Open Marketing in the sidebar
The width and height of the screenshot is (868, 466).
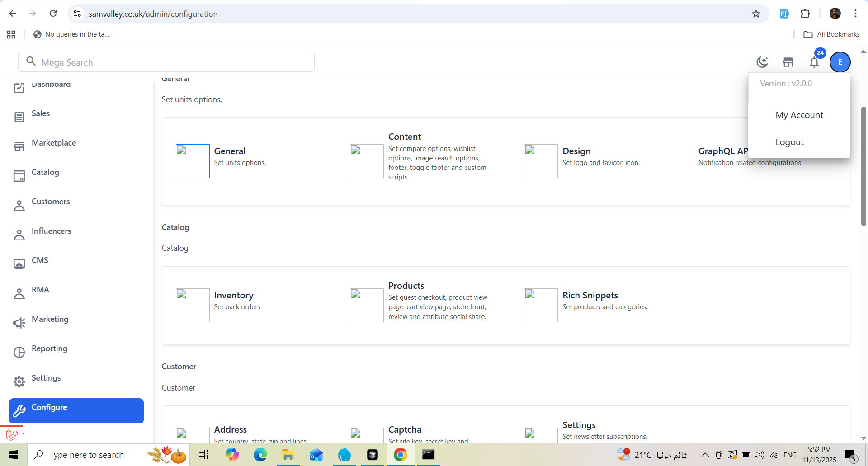(x=50, y=319)
